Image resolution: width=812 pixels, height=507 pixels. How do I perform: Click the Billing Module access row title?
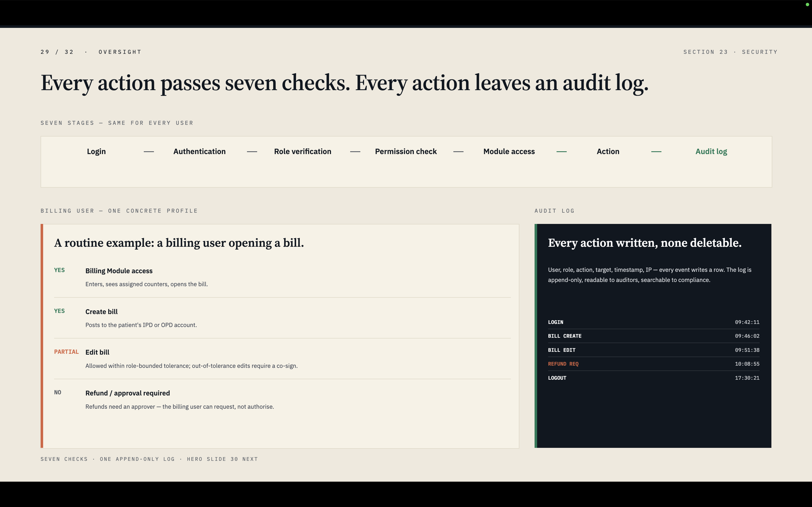pos(119,271)
